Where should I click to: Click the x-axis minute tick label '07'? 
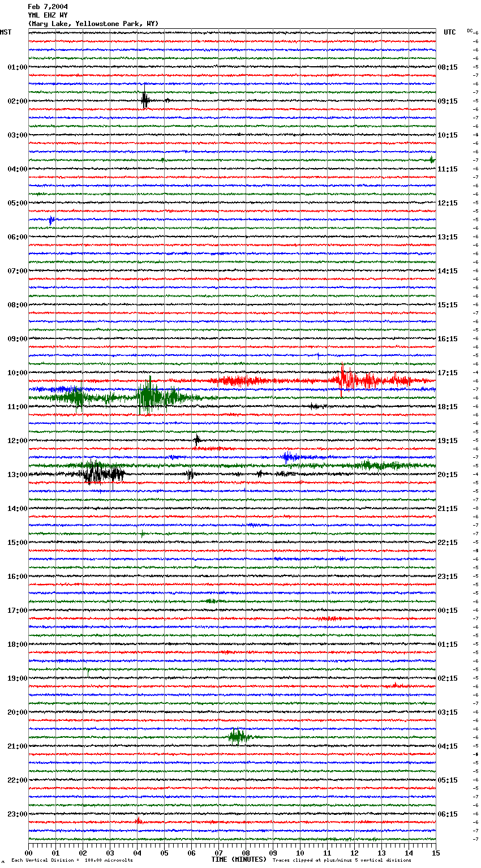(x=218, y=853)
